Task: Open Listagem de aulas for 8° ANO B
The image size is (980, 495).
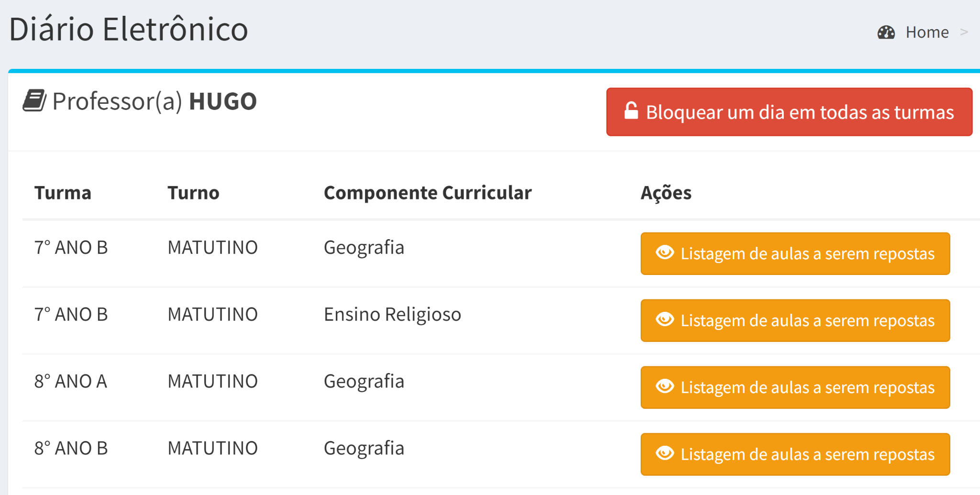Action: 807,454
